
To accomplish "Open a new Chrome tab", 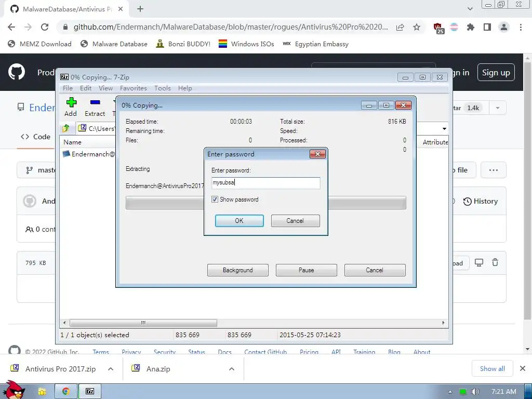I will pyautogui.click(x=140, y=9).
